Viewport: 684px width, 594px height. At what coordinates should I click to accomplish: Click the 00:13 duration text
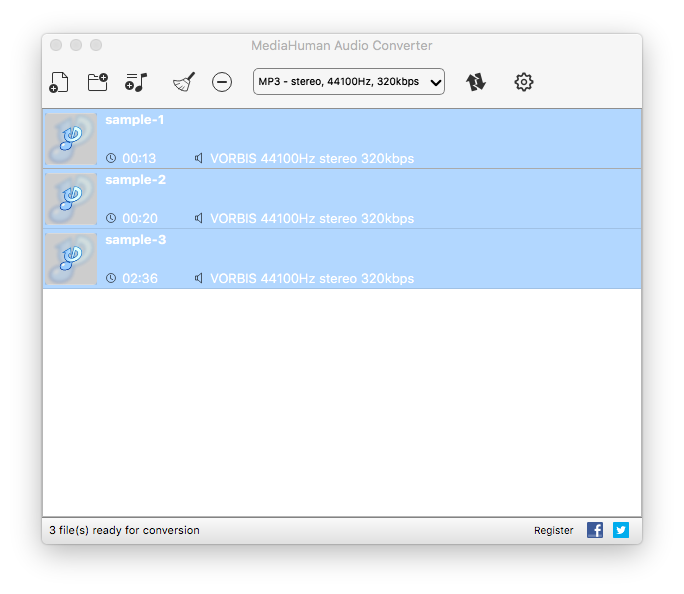[x=139, y=158]
